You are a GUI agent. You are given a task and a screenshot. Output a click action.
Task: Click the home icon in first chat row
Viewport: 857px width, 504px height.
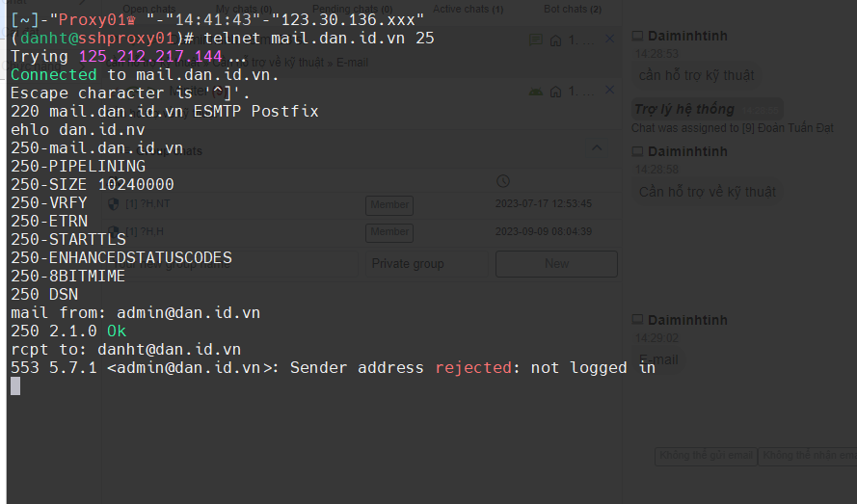(555, 40)
